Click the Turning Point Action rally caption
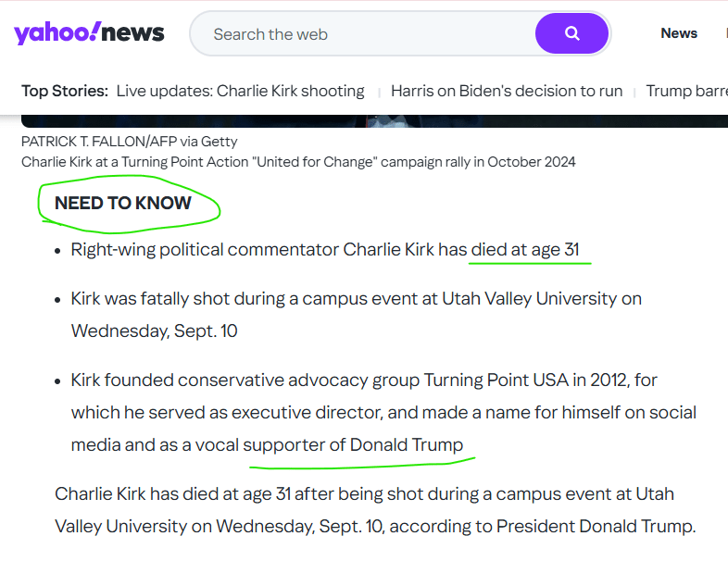The image size is (728, 561). click(x=298, y=162)
